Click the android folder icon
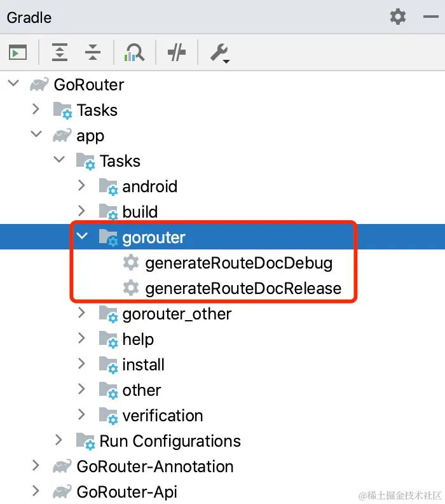This screenshot has height=504, width=445. pos(108,186)
